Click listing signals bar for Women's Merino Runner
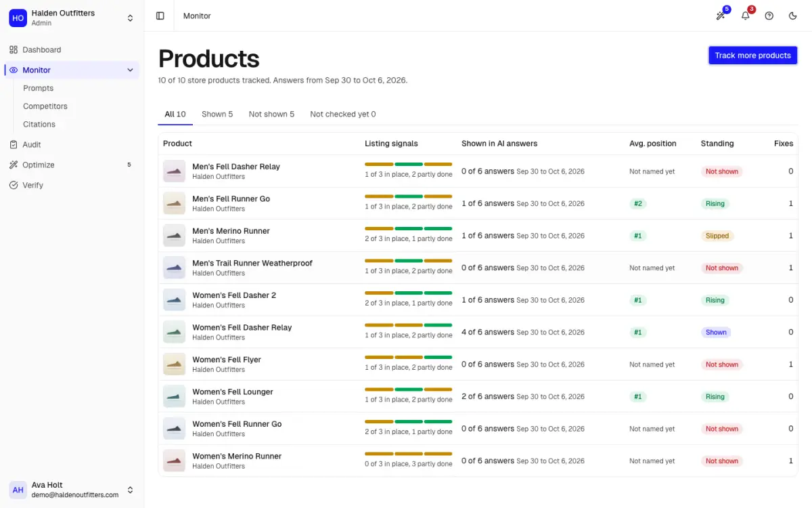Viewport: 812px width, 508px height. pyautogui.click(x=408, y=454)
